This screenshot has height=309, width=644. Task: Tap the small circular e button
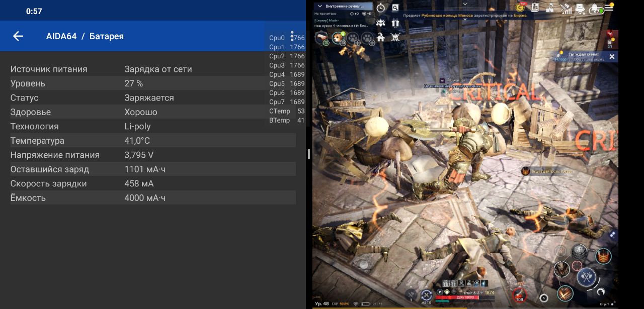(x=543, y=297)
